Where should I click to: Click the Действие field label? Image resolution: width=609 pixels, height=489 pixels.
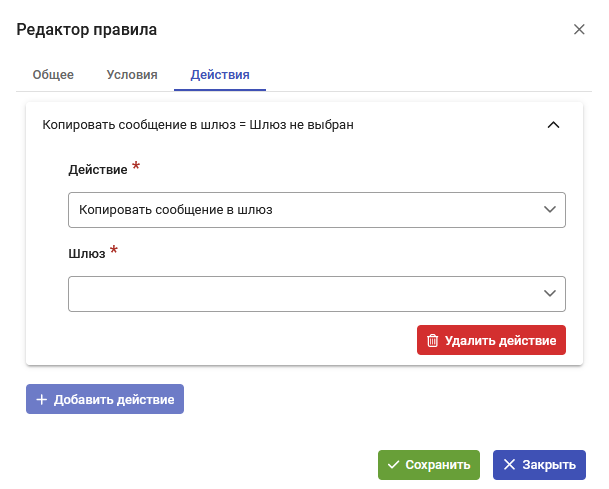tap(98, 170)
